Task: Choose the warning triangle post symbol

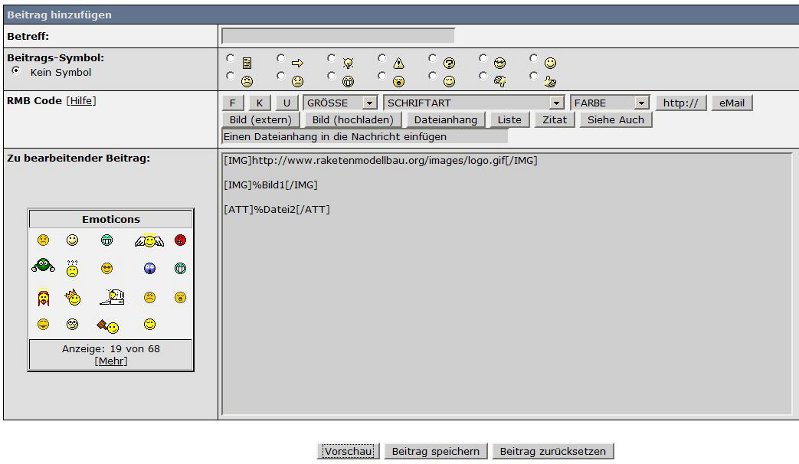Action: coord(383,60)
